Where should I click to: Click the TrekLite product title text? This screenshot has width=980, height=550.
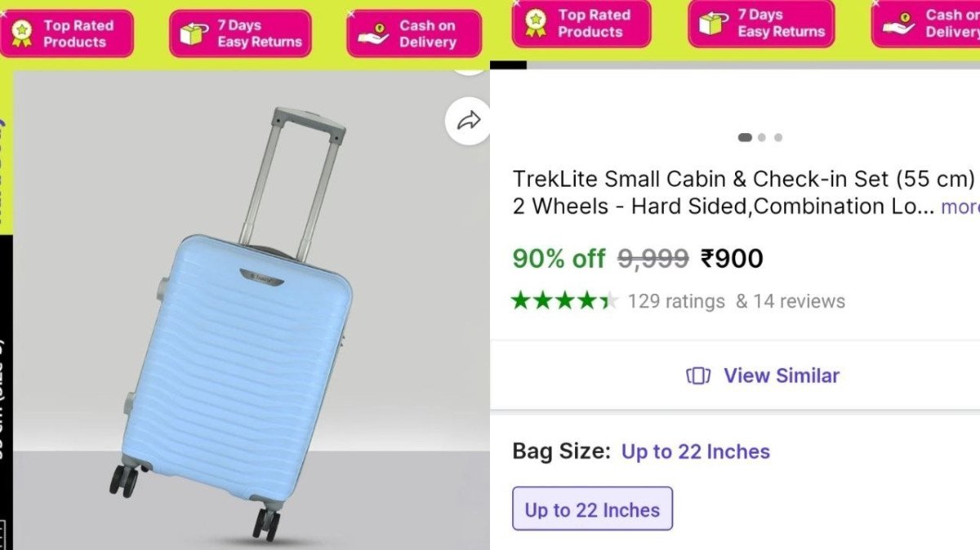pyautogui.click(x=744, y=193)
